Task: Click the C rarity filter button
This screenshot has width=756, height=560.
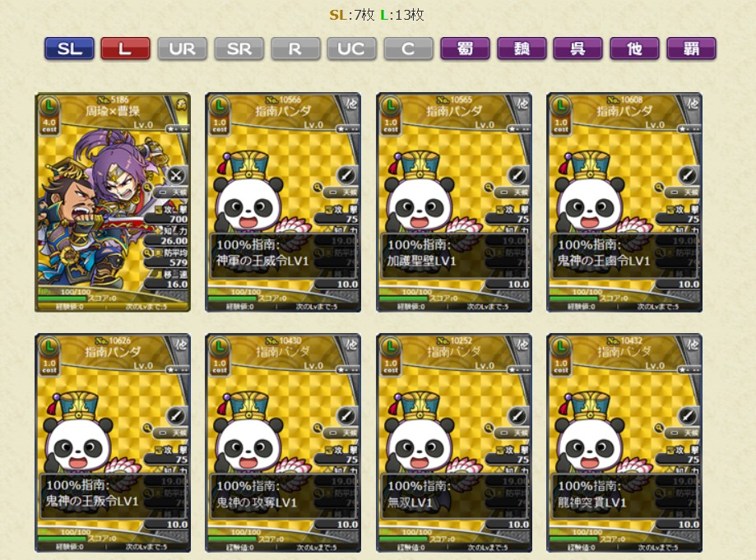Action: 408,49
